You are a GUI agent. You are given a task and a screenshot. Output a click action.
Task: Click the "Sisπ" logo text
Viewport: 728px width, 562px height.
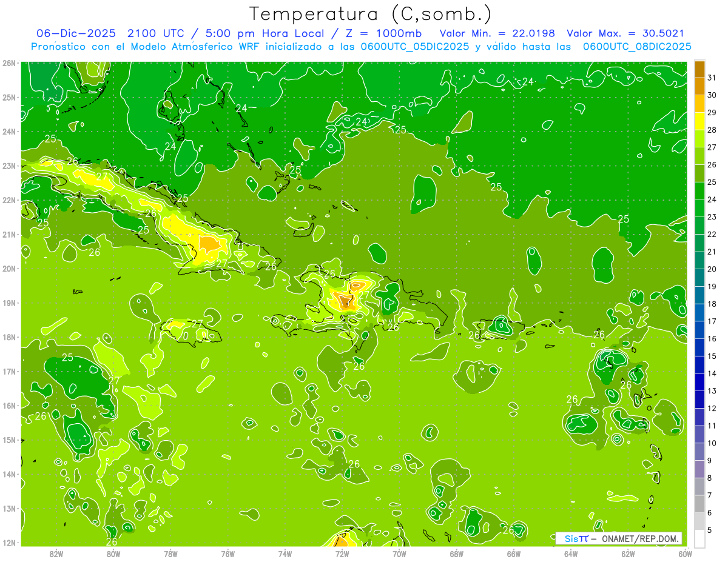tap(576, 538)
